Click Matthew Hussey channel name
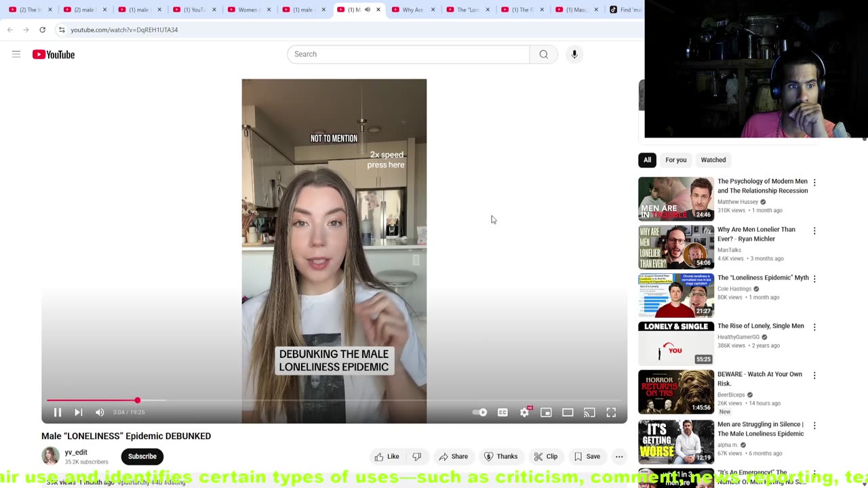The image size is (868, 488). coord(738,202)
